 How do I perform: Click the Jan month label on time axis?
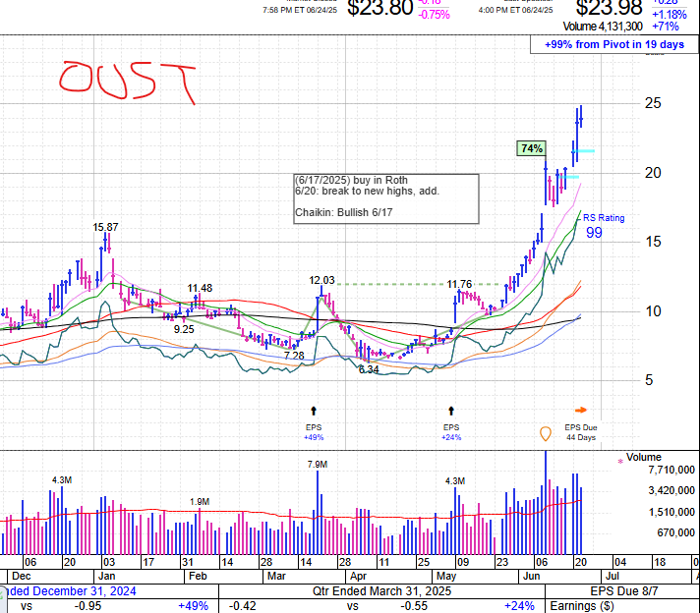click(107, 576)
